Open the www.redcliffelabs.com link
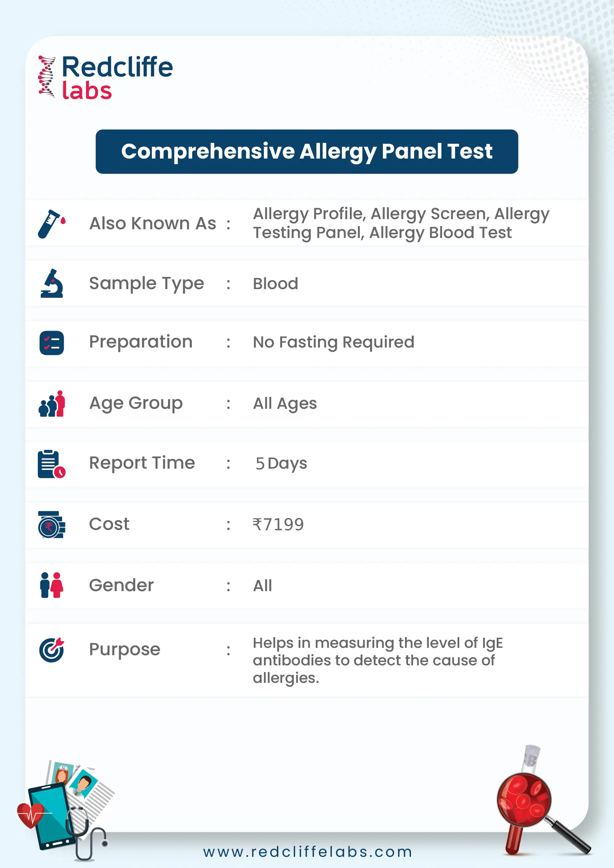 307,852
